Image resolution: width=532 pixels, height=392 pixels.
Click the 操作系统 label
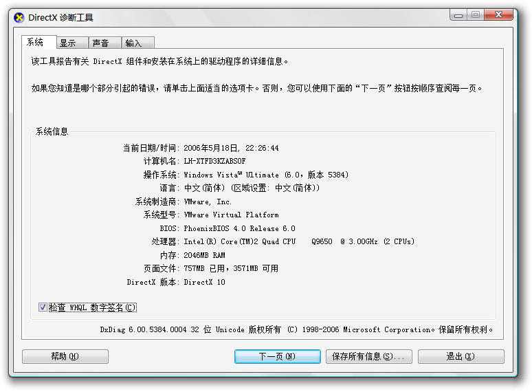[161, 175]
